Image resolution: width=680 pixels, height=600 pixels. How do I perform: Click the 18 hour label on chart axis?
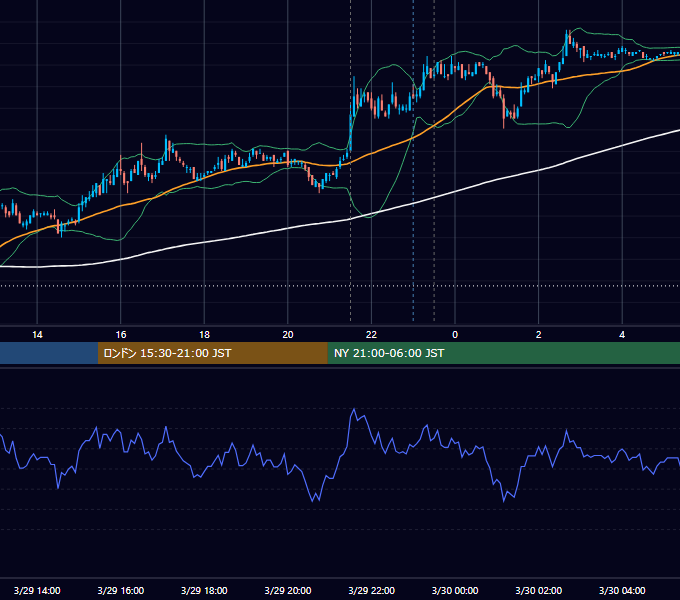point(204,335)
